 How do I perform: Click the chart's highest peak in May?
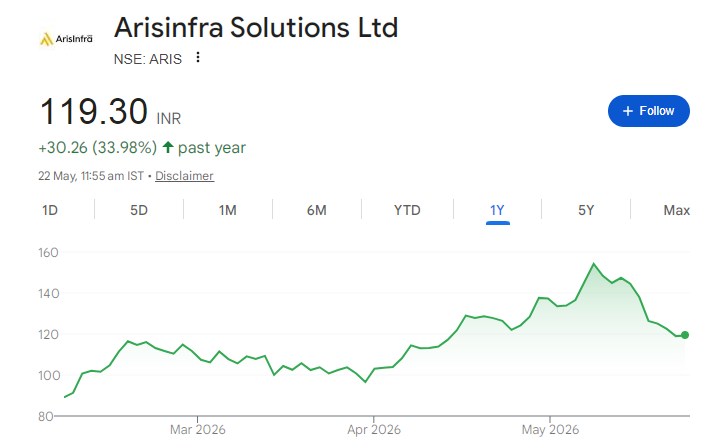(593, 264)
